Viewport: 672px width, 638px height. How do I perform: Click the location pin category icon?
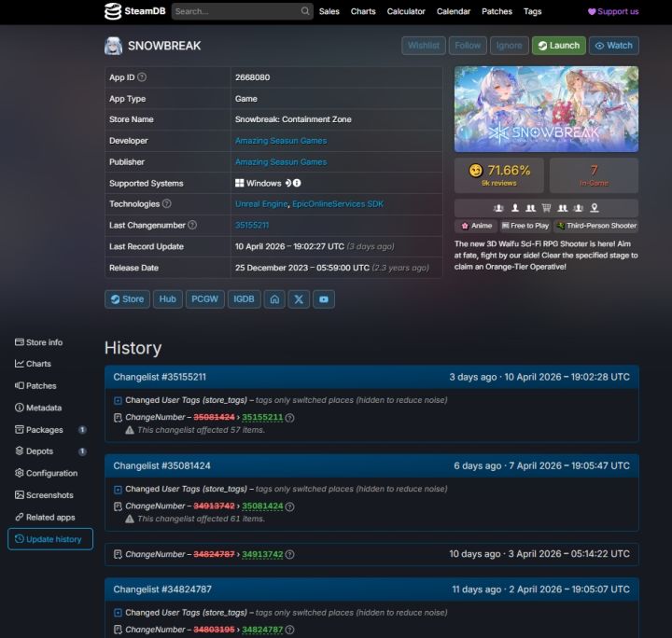coord(594,208)
